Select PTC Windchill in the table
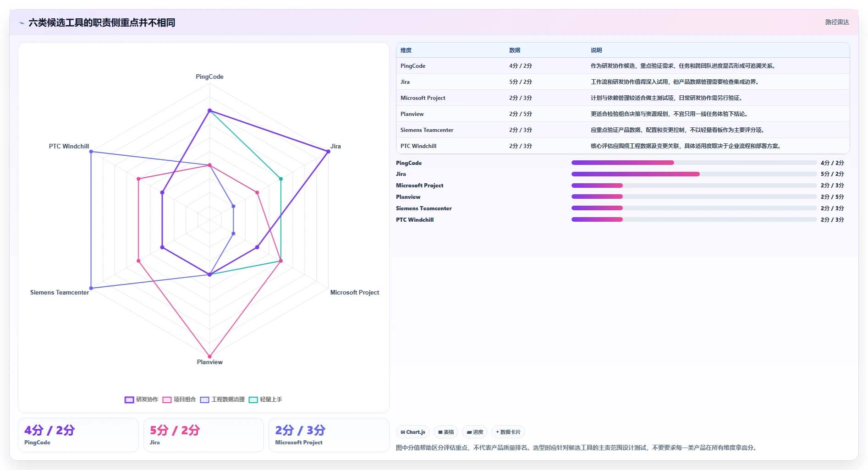868x470 pixels. [x=418, y=146]
